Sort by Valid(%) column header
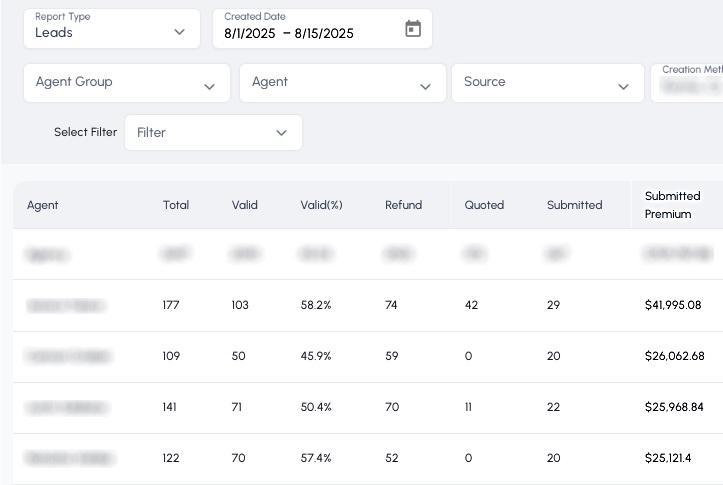Viewport: 723px width, 485px height. point(321,205)
